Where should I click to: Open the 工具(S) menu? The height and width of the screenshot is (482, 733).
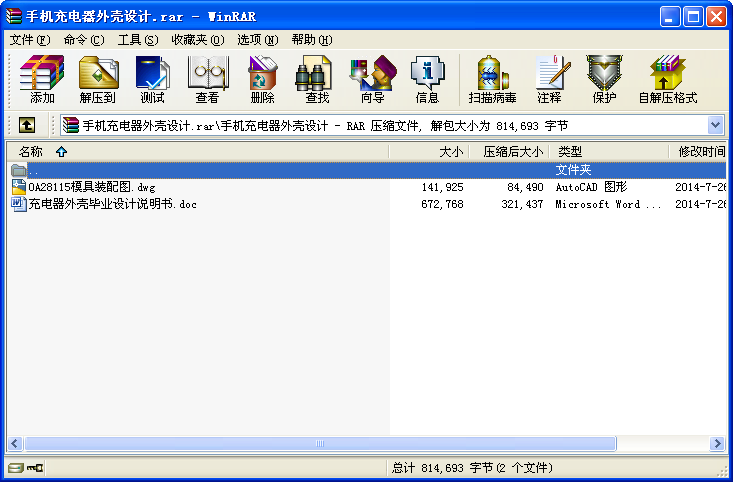click(x=138, y=40)
